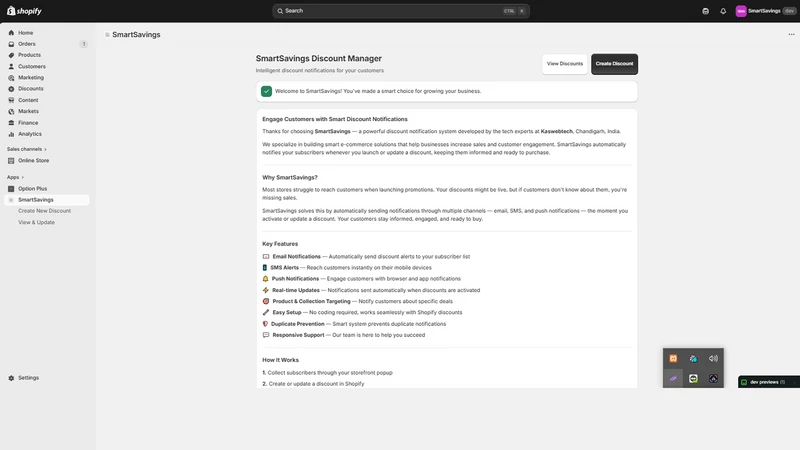Click the Create Discount button
Viewport: 800px width, 450px height.
click(x=614, y=64)
